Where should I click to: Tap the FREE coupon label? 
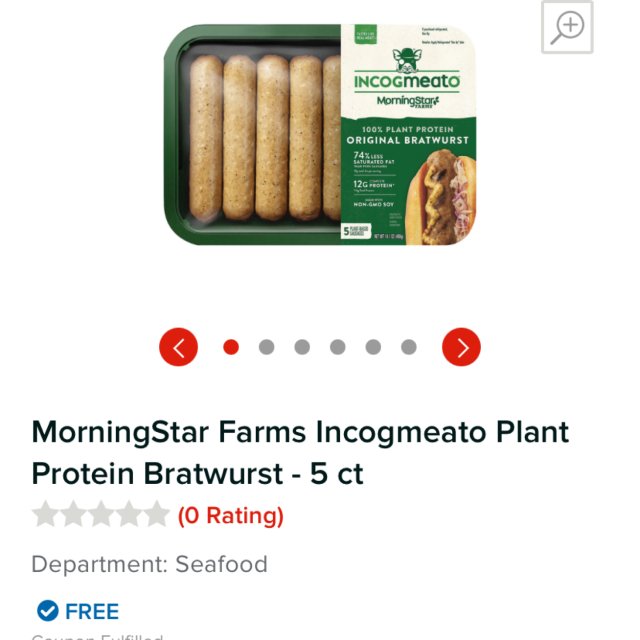point(92,611)
